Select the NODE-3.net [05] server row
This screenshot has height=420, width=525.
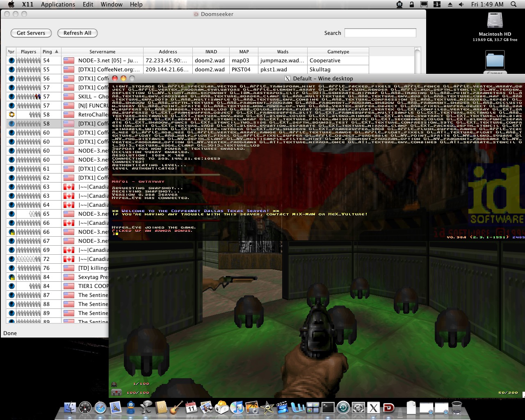pyautogui.click(x=108, y=61)
